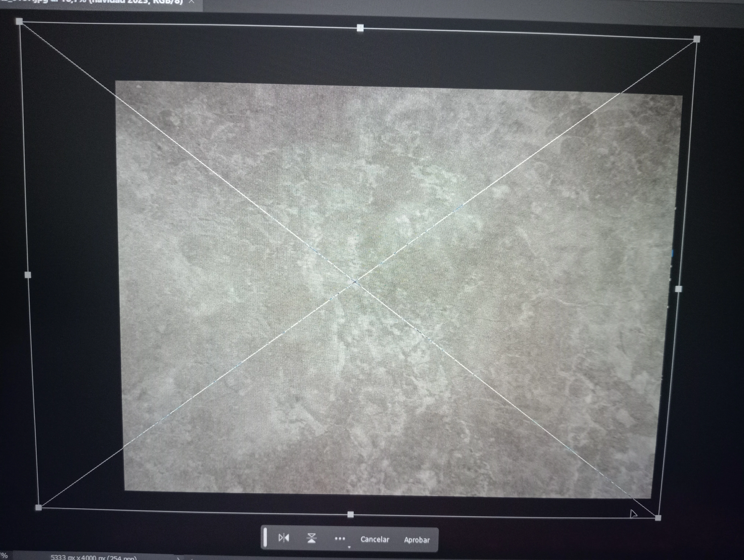Click the bottom-middle transform edge handle
The width and height of the screenshot is (744, 560).
coord(350,514)
